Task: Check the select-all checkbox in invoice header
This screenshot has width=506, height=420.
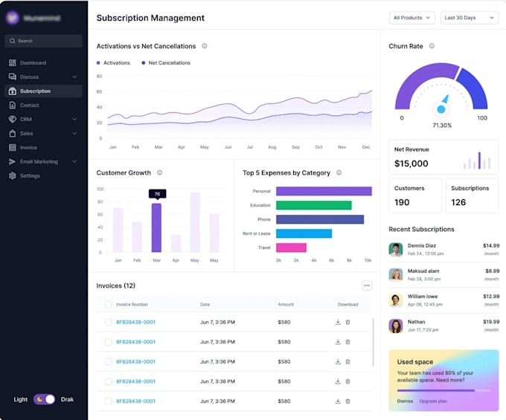Action: click(x=109, y=304)
